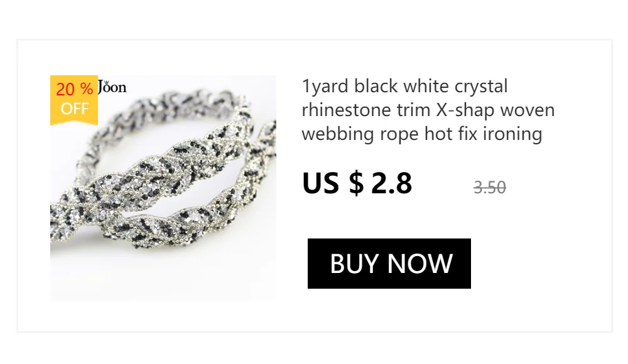The image size is (628, 364).
Task: Select the US $ 2.8 sale price
Action: pos(357,183)
